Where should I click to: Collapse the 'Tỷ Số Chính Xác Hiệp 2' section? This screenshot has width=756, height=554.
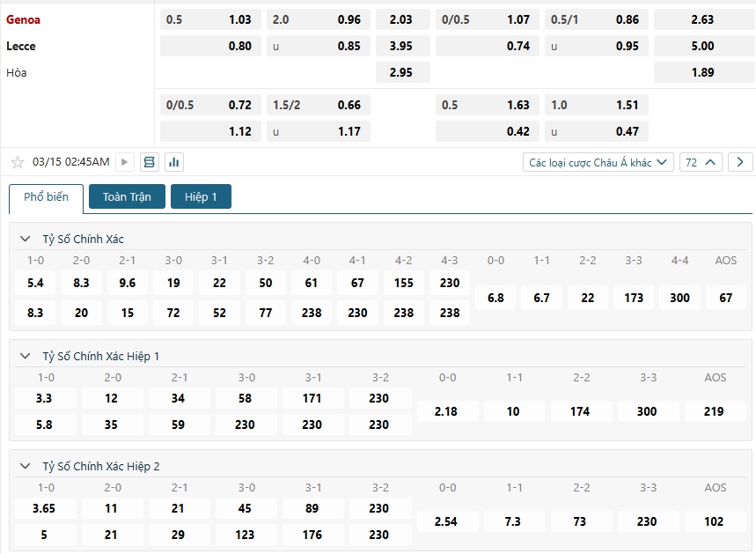tap(25, 466)
